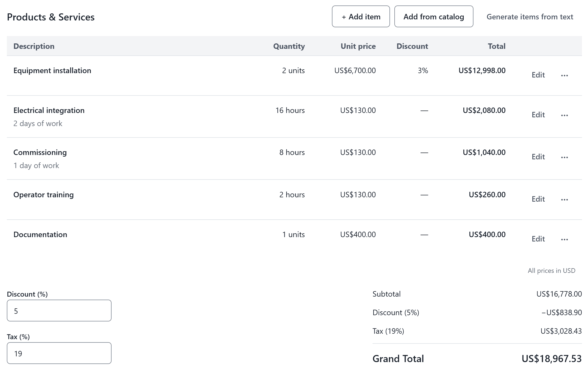Screen dimensions: 588x370
Task: Open more options for Equipment installation row
Action: (x=564, y=75)
